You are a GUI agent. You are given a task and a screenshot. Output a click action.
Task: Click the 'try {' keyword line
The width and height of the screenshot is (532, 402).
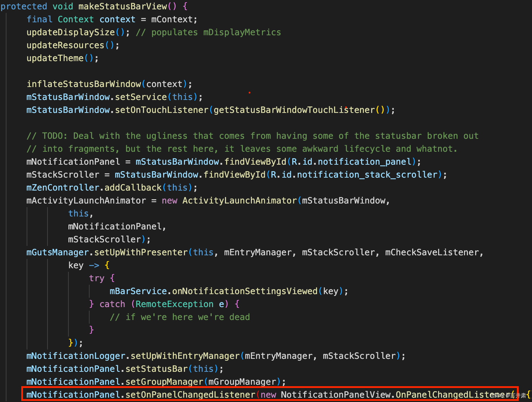pyautogui.click(x=102, y=278)
